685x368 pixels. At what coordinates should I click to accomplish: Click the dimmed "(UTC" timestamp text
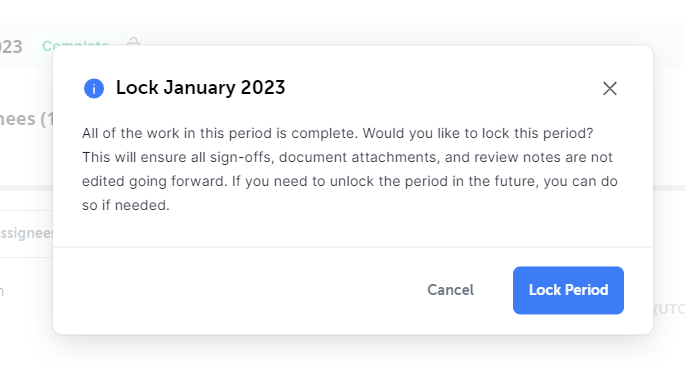[x=669, y=309]
